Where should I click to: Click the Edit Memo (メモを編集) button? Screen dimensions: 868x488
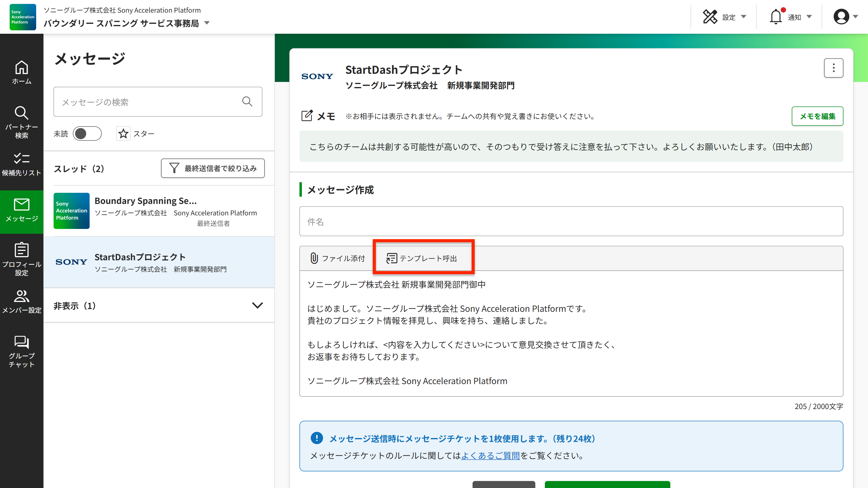click(817, 116)
